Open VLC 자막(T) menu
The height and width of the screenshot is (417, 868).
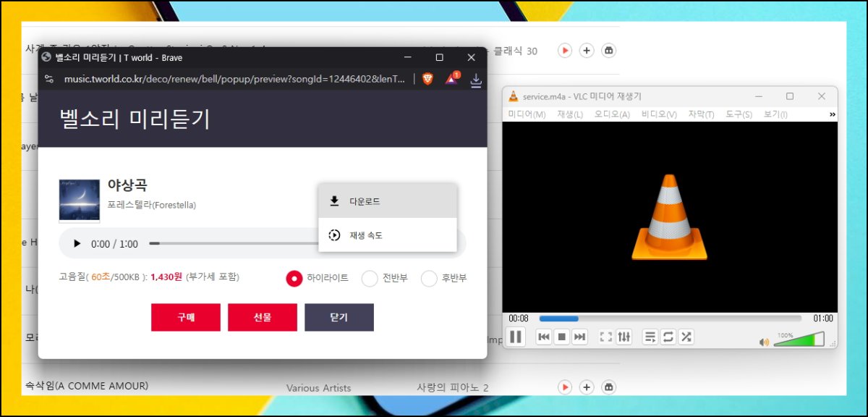click(x=701, y=114)
